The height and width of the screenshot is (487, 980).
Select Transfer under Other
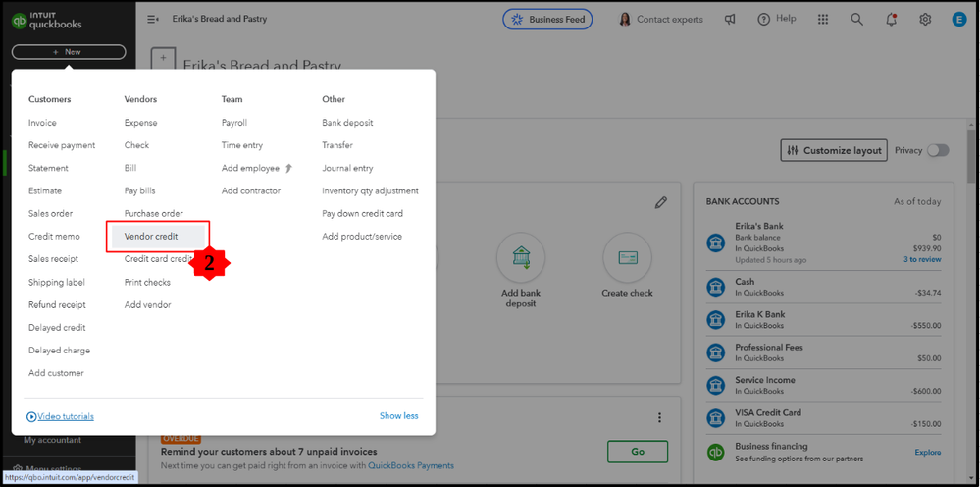pos(337,145)
